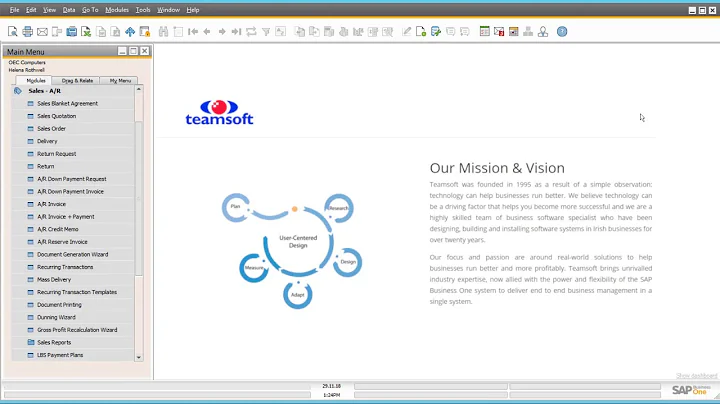Click the help question mark icon
Screen dimensions: 720x404
tap(562, 31)
